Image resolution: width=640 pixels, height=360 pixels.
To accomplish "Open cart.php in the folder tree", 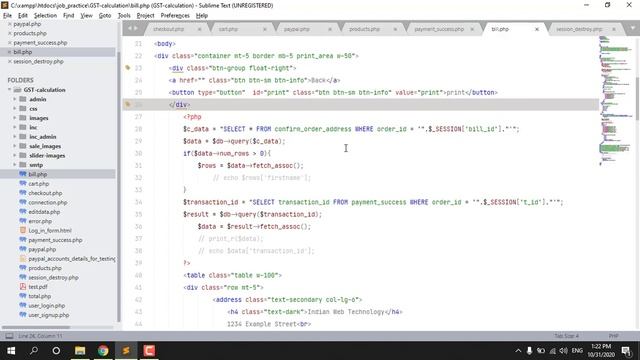I will click(38, 184).
